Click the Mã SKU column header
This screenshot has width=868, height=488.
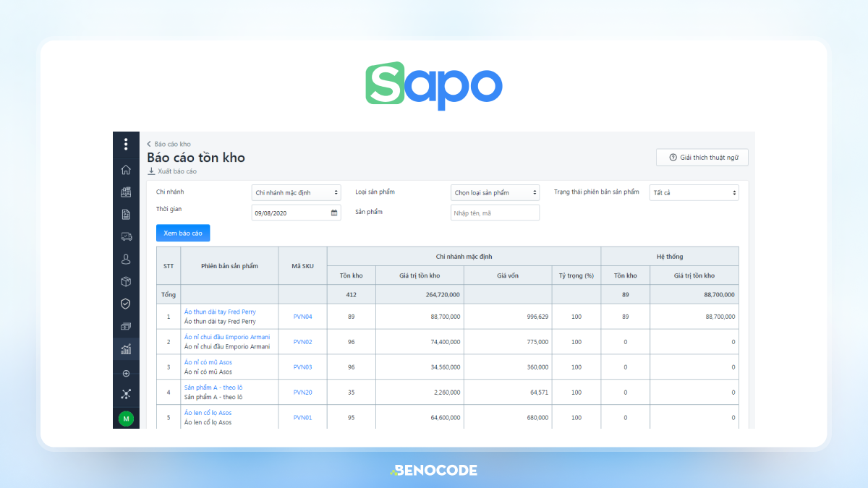(302, 266)
